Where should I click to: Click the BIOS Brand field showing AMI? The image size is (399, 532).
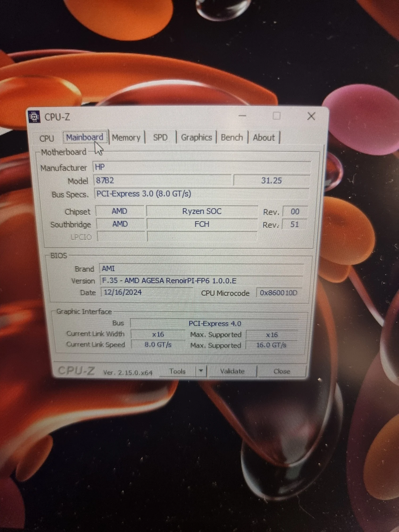click(x=202, y=268)
